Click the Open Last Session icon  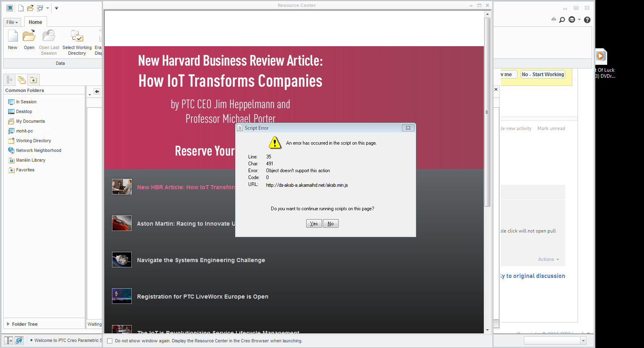pyautogui.click(x=49, y=36)
